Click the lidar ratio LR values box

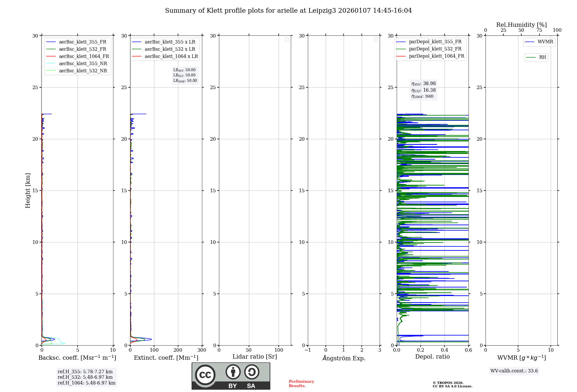pos(185,75)
